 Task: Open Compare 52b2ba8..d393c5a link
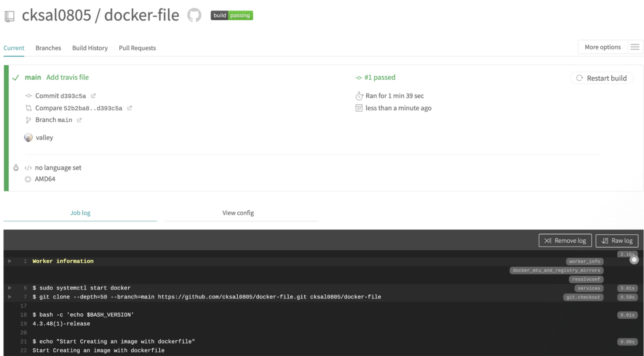coord(79,108)
